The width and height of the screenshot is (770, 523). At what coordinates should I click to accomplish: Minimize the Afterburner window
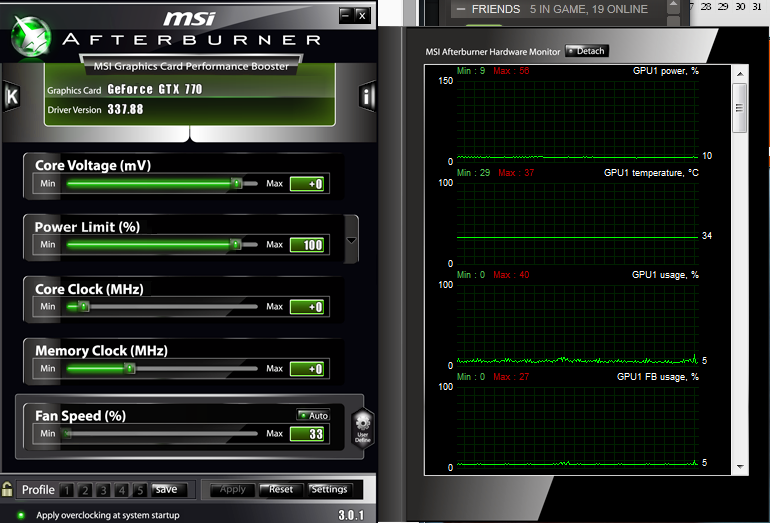346,15
